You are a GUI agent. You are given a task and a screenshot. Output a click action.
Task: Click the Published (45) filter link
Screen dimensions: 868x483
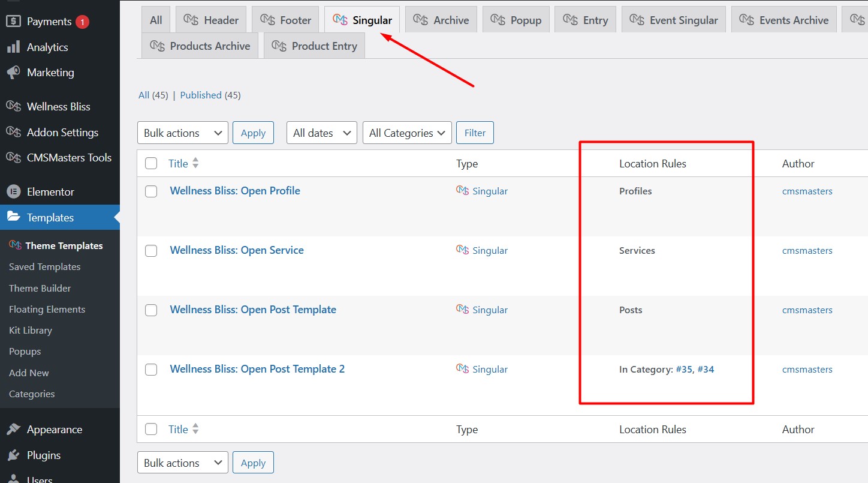click(x=210, y=95)
